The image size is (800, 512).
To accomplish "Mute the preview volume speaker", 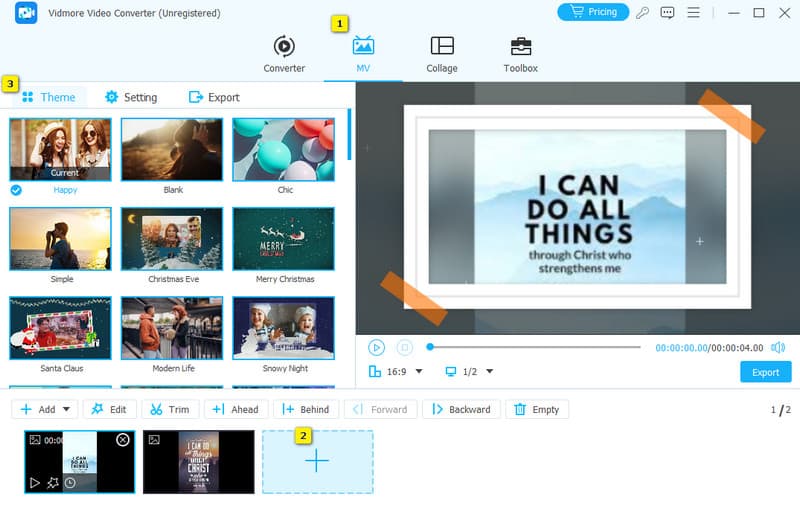I will click(x=778, y=347).
